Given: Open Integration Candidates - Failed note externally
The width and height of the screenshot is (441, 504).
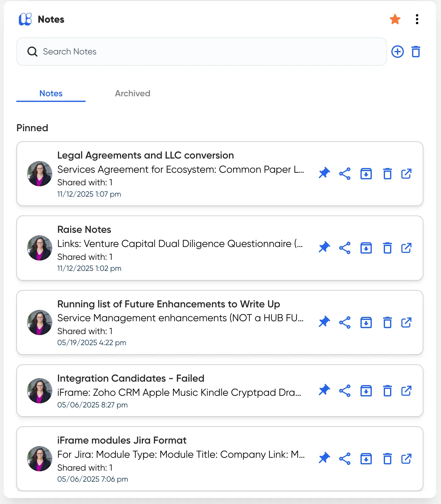Looking at the screenshot, I should tap(406, 391).
